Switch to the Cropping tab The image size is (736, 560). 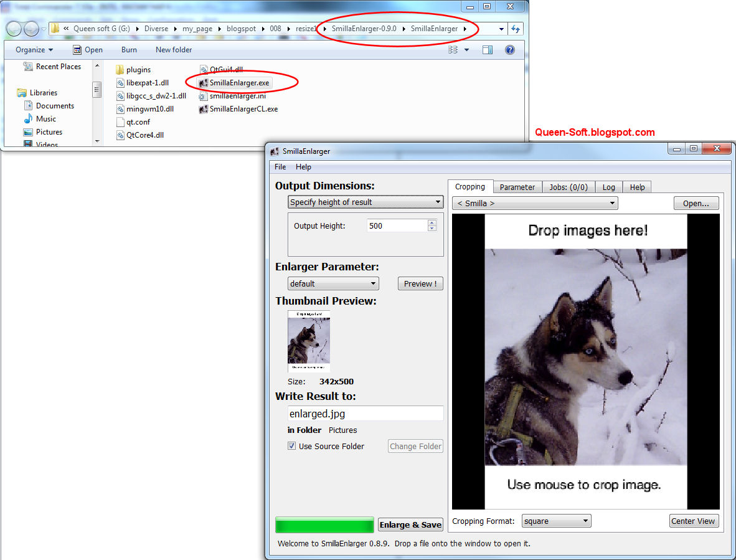click(470, 187)
